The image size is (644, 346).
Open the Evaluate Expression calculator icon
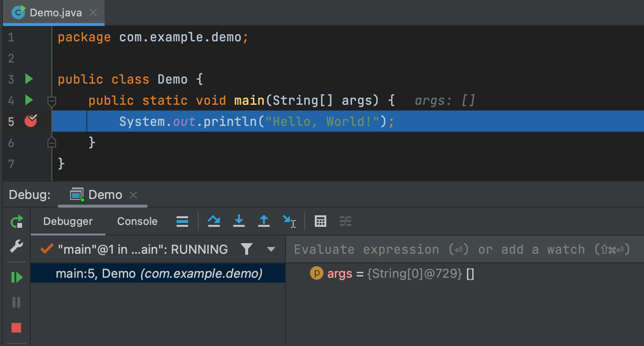[x=320, y=221]
